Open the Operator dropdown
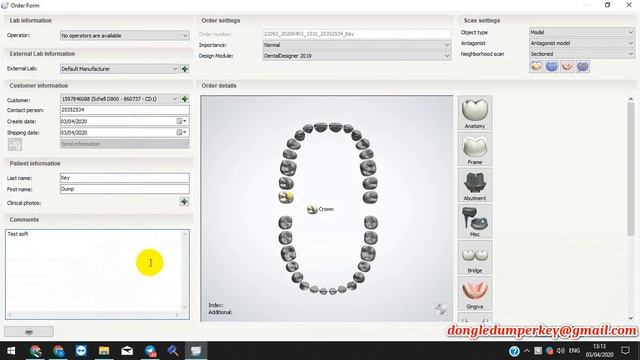 coord(124,36)
